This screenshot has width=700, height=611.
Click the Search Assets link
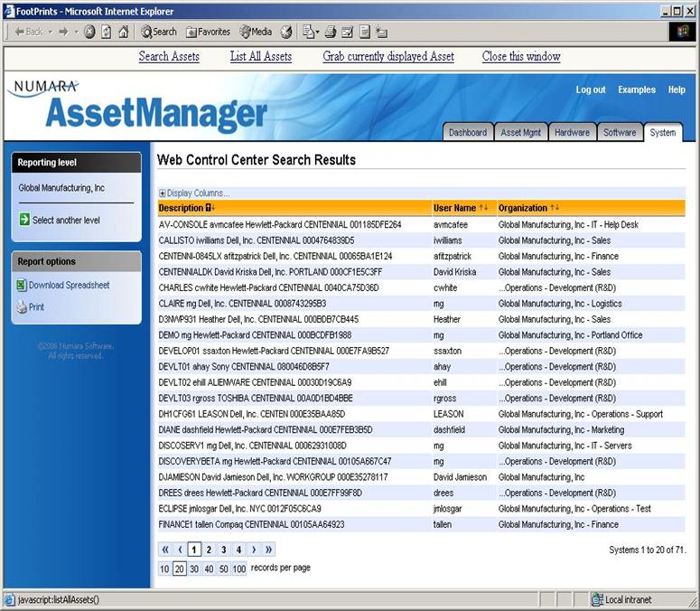point(169,56)
